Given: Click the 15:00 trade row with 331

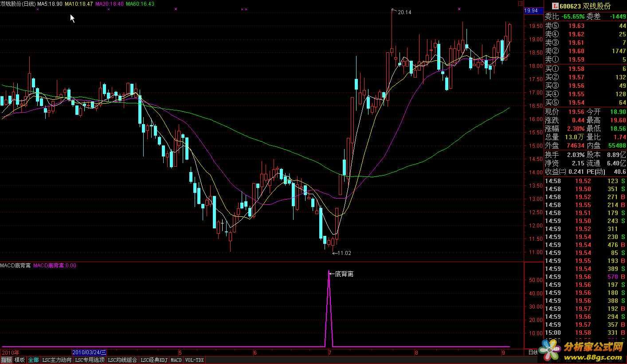Looking at the screenshot, I should pyautogui.click(x=585, y=333).
